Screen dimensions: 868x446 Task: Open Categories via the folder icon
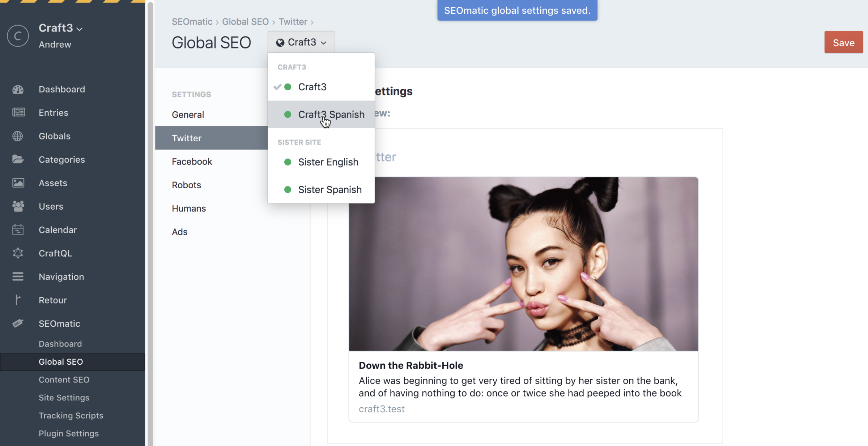18,159
